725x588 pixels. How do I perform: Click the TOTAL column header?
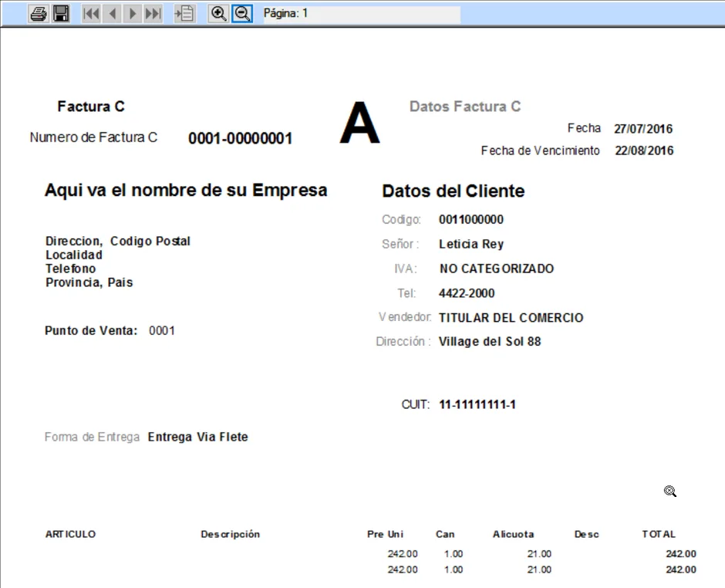659,534
